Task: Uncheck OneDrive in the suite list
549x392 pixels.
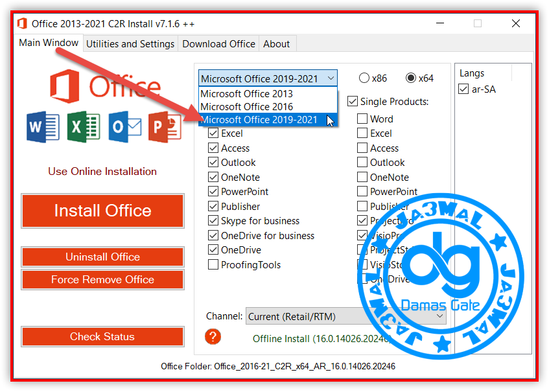Action: click(213, 249)
